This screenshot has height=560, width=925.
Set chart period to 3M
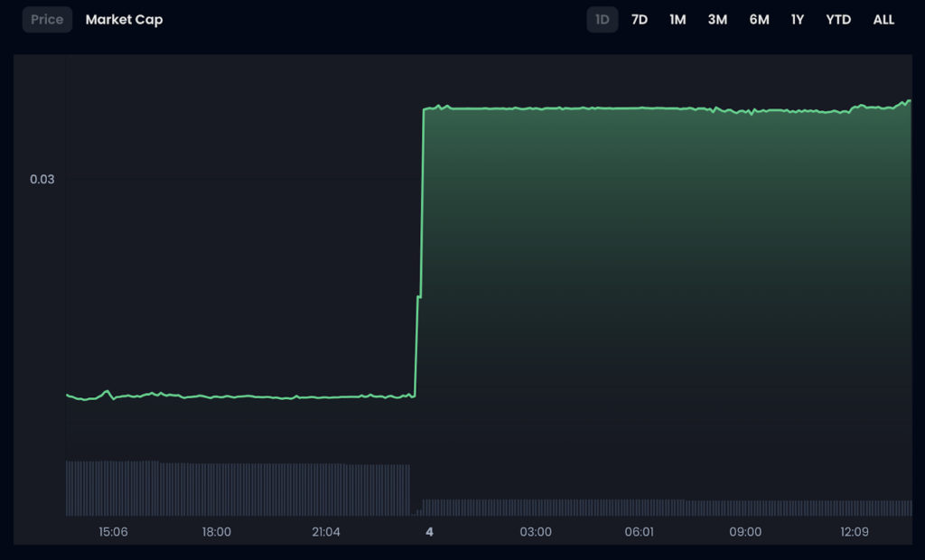tap(717, 19)
